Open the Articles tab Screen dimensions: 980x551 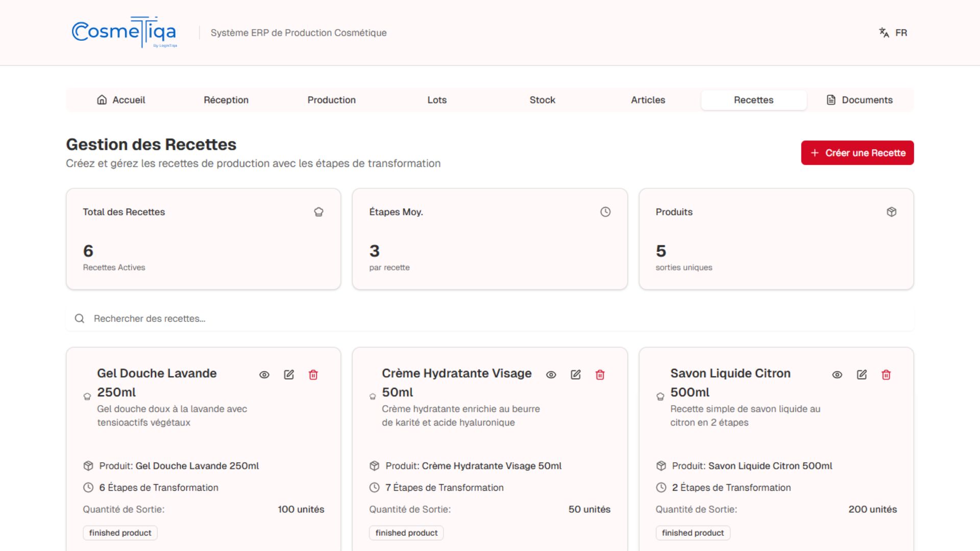click(x=648, y=100)
